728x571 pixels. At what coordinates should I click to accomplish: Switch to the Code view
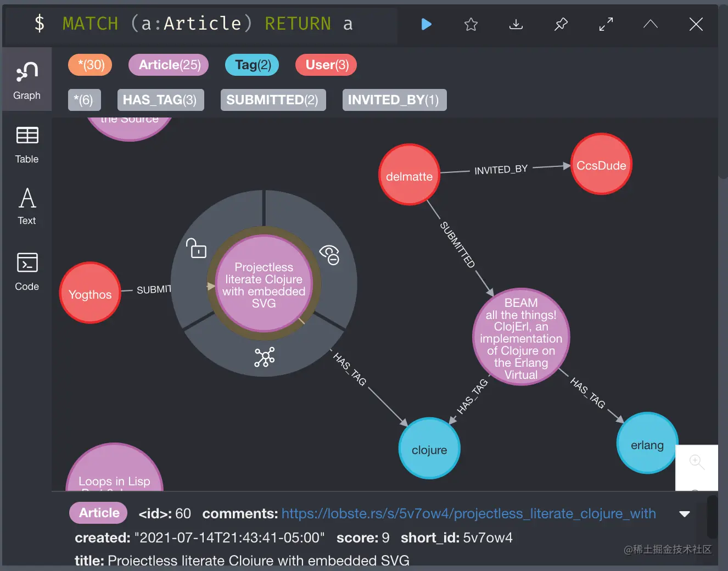(27, 272)
